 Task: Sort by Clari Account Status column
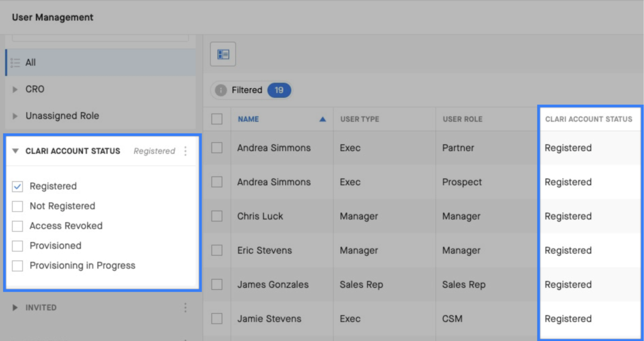pos(589,119)
